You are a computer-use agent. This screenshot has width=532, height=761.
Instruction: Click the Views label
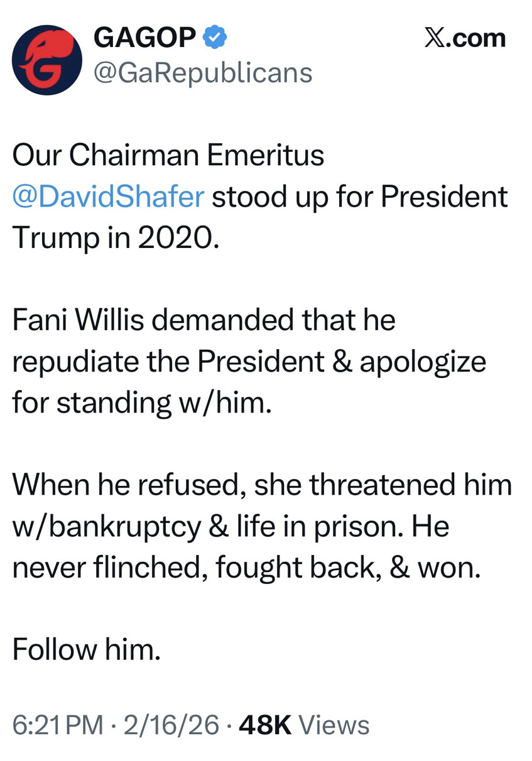click(334, 725)
